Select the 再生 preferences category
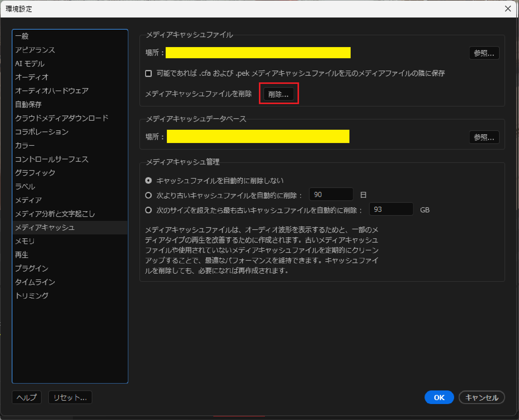 tap(21, 254)
